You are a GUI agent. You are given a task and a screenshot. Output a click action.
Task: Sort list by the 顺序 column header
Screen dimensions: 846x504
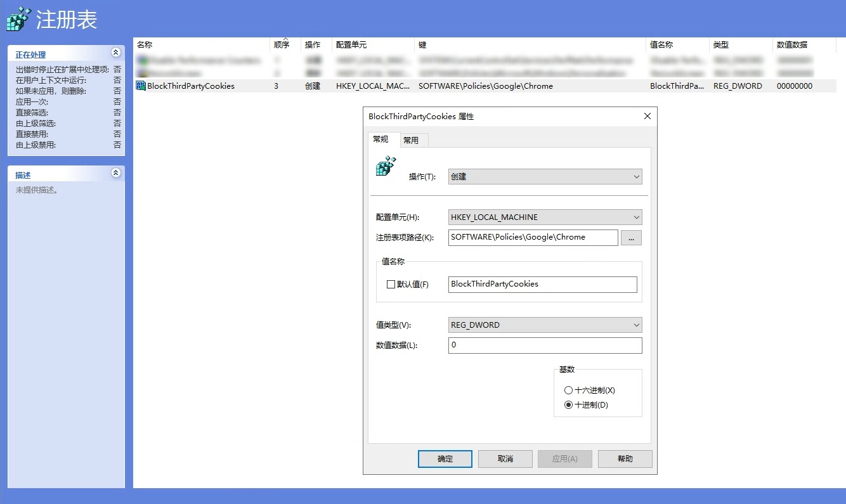(x=282, y=45)
